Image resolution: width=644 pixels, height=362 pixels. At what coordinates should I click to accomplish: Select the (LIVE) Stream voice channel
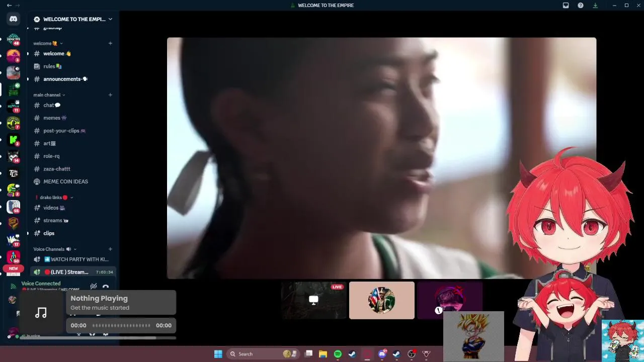(73, 272)
